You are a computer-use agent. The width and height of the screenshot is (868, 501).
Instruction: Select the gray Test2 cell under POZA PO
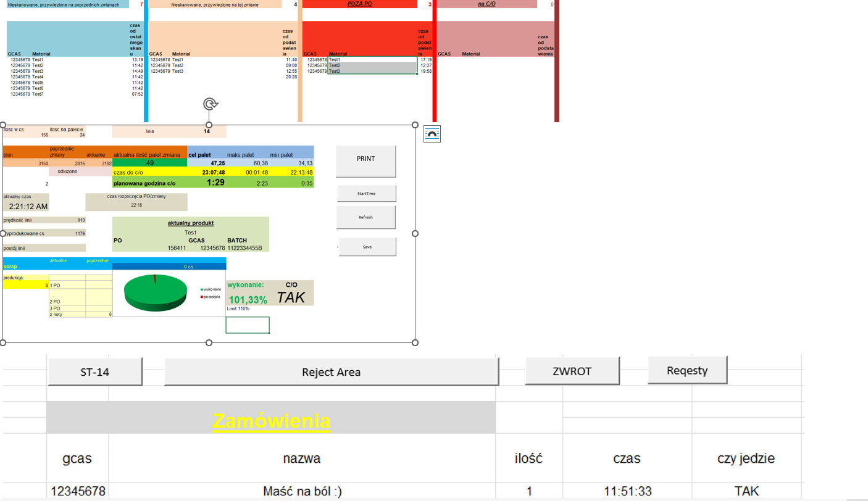pyautogui.click(x=372, y=65)
